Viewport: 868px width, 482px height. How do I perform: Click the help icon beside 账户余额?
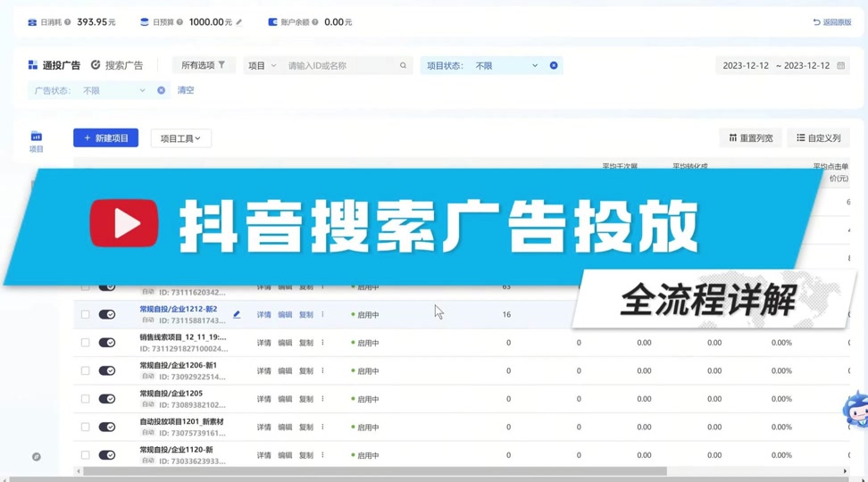click(315, 22)
